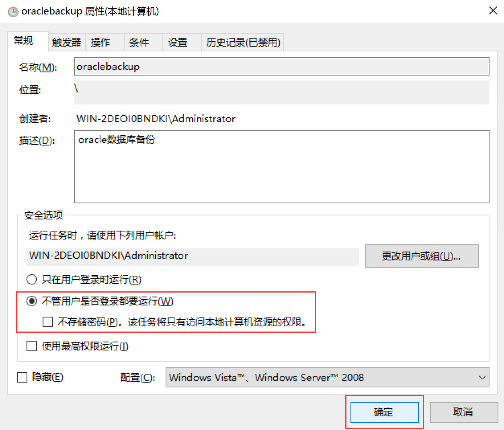The width and height of the screenshot is (504, 430).
Task: Click the run-as user account field
Action: (x=193, y=256)
